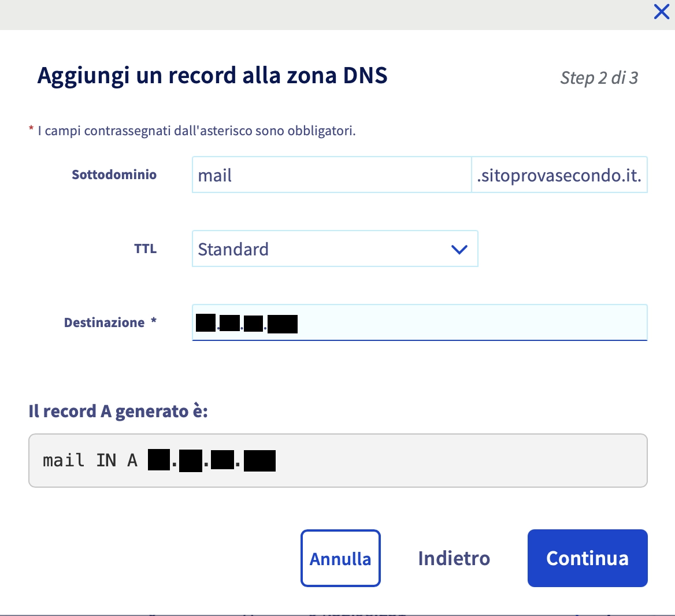Click the Sottodominio field containing 'mail'
The height and width of the screenshot is (616, 675).
[x=331, y=175]
